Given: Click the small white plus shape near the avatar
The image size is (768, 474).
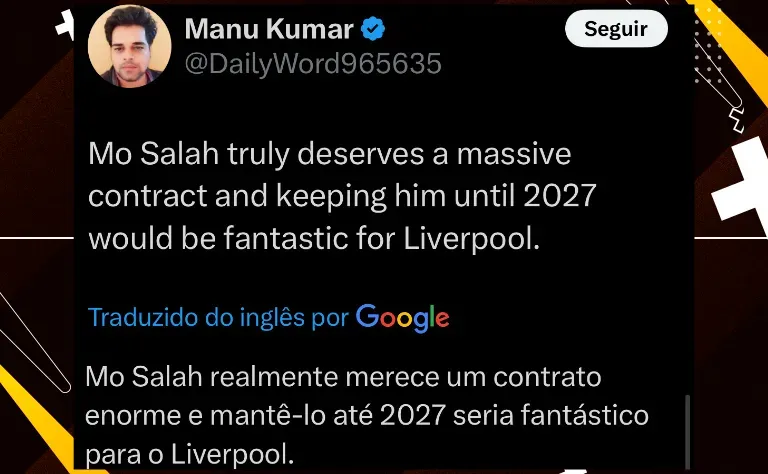Looking at the screenshot, I should [x=65, y=25].
